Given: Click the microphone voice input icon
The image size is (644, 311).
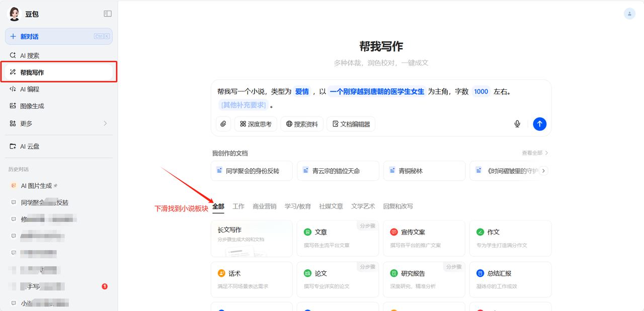Looking at the screenshot, I should tap(517, 124).
